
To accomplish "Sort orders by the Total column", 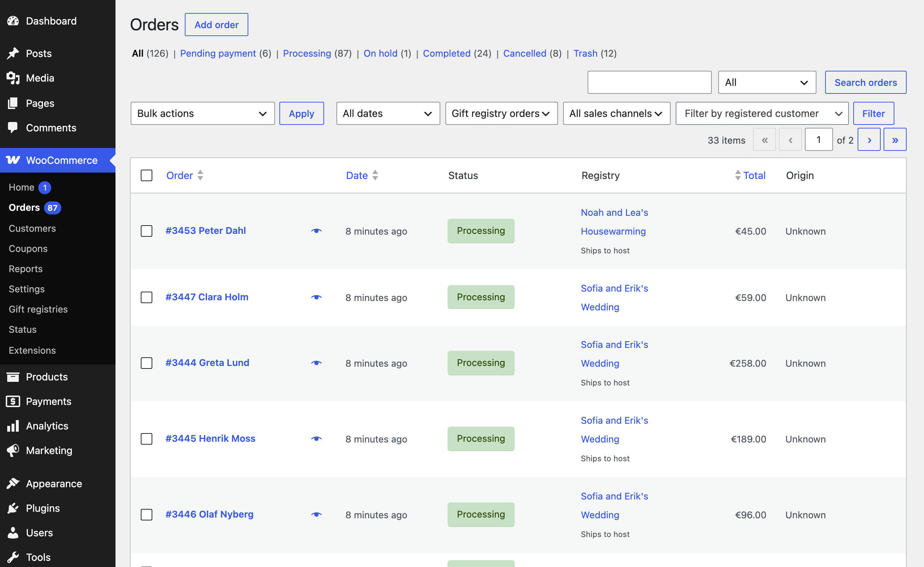I will pos(750,175).
